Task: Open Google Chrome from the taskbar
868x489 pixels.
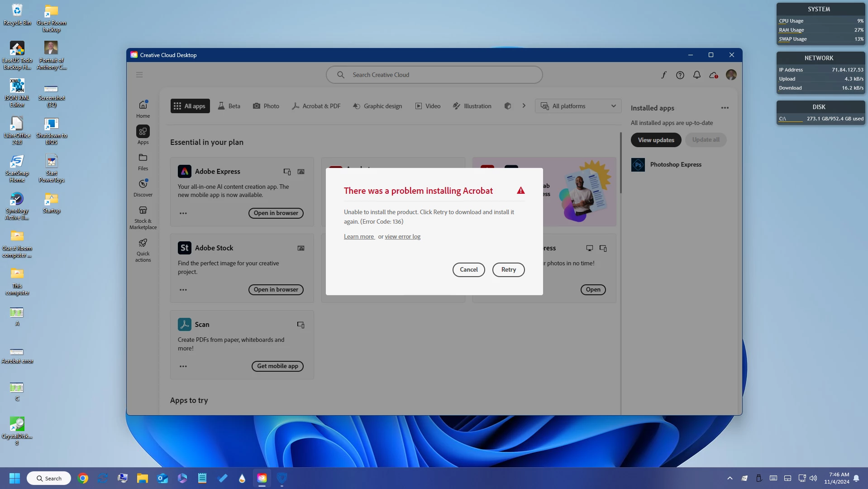Action: coord(83,478)
